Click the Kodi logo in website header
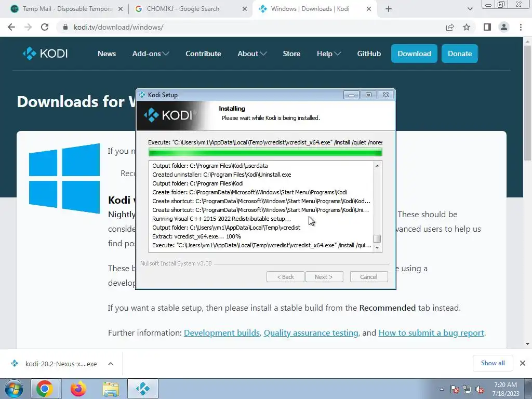Viewport: 532px width, 399px height. [45, 54]
